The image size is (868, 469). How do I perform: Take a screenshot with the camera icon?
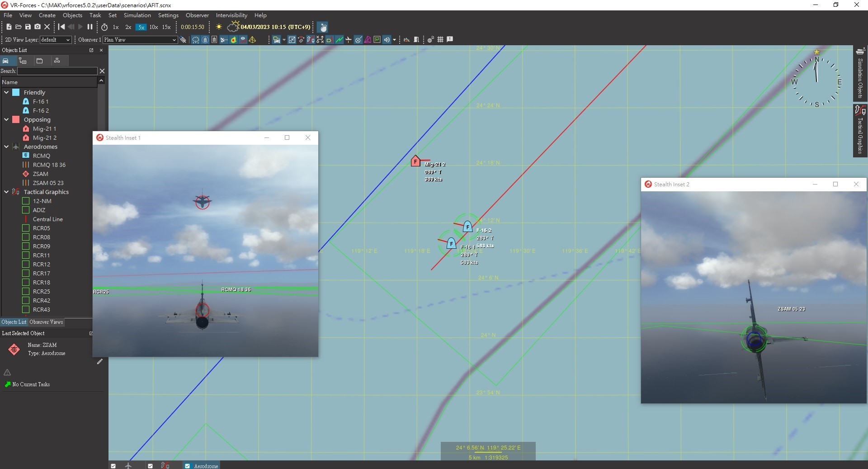click(x=38, y=27)
